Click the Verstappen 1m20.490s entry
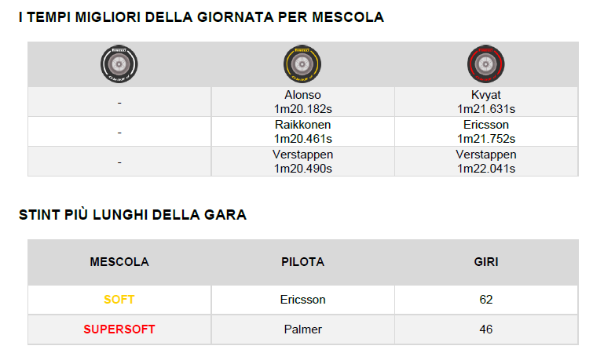 pos(302,162)
